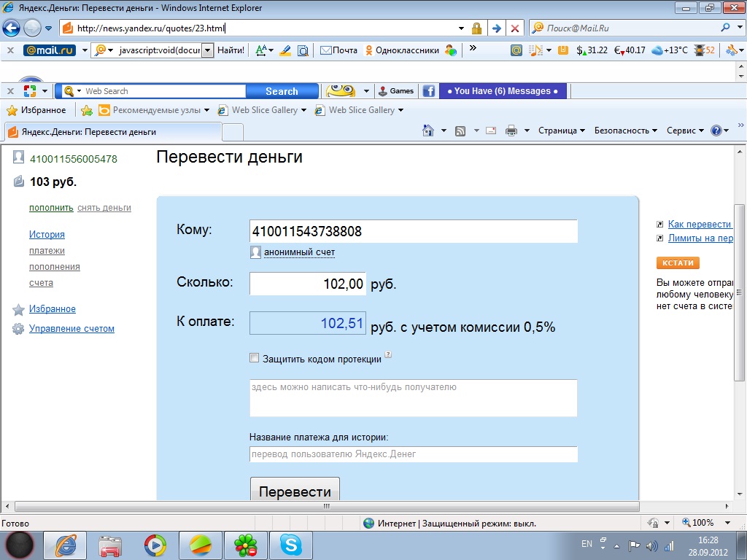The width and height of the screenshot is (747, 560).
Task: Enable Защитить кодом протекции checkbox
Action: [255, 358]
